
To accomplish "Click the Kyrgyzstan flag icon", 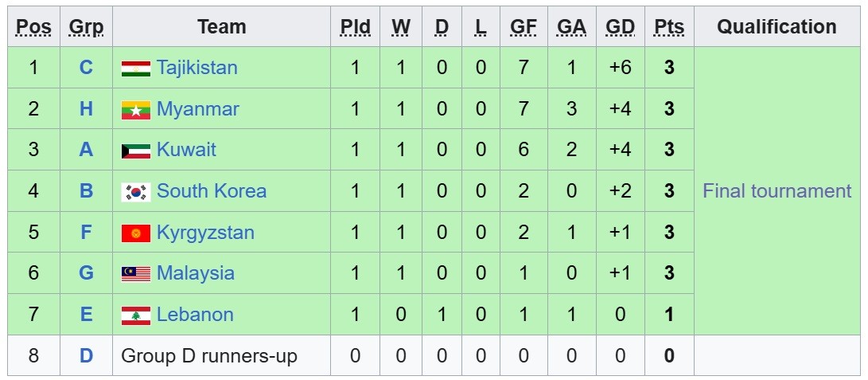I will pyautogui.click(x=135, y=233).
